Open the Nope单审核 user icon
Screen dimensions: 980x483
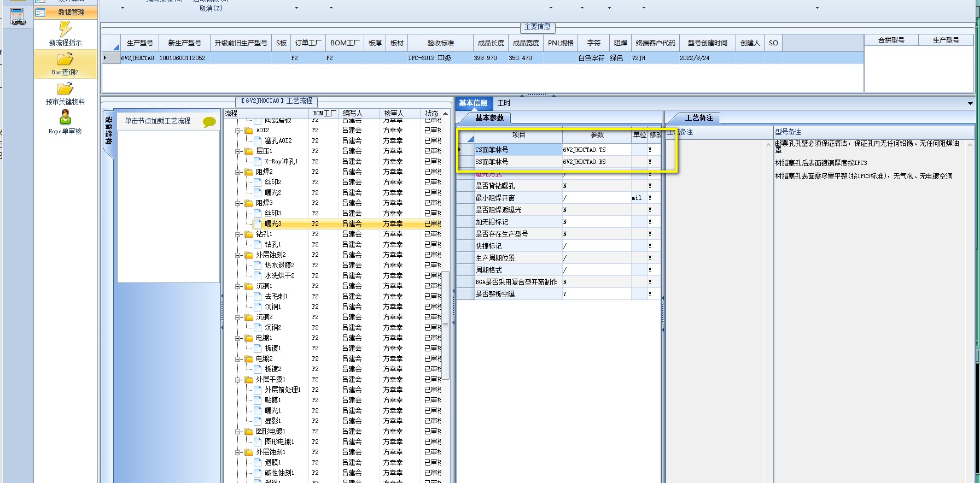pos(65,117)
